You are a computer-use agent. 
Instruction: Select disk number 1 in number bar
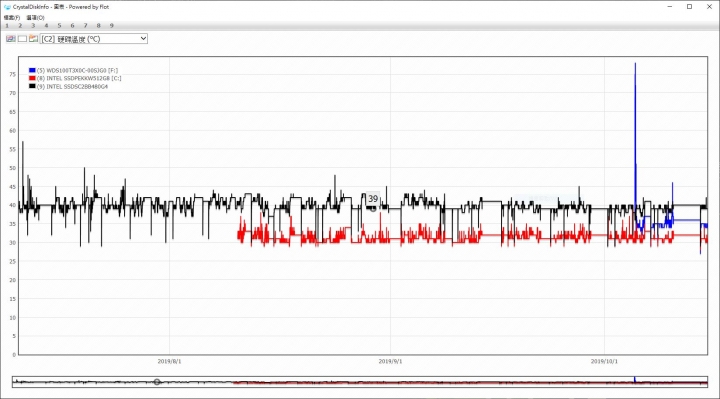tap(7, 26)
